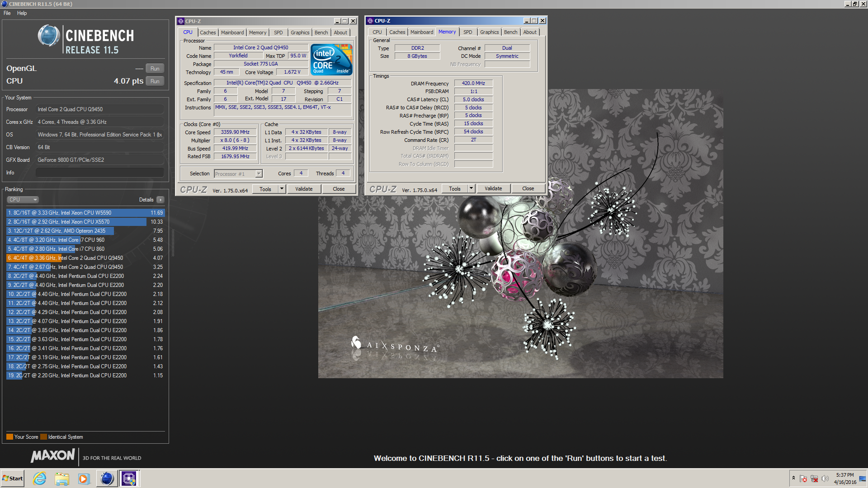Switch to Bench tab in left CPU-Z

tap(321, 33)
